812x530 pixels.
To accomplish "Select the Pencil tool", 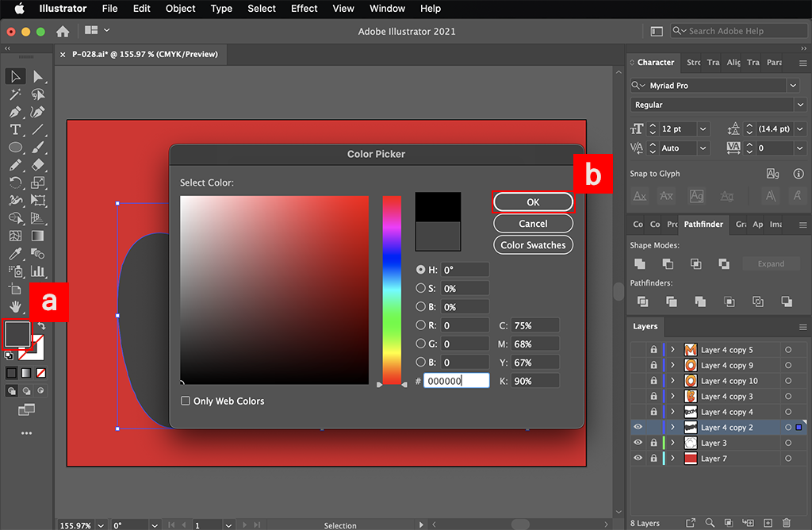I will pyautogui.click(x=15, y=165).
